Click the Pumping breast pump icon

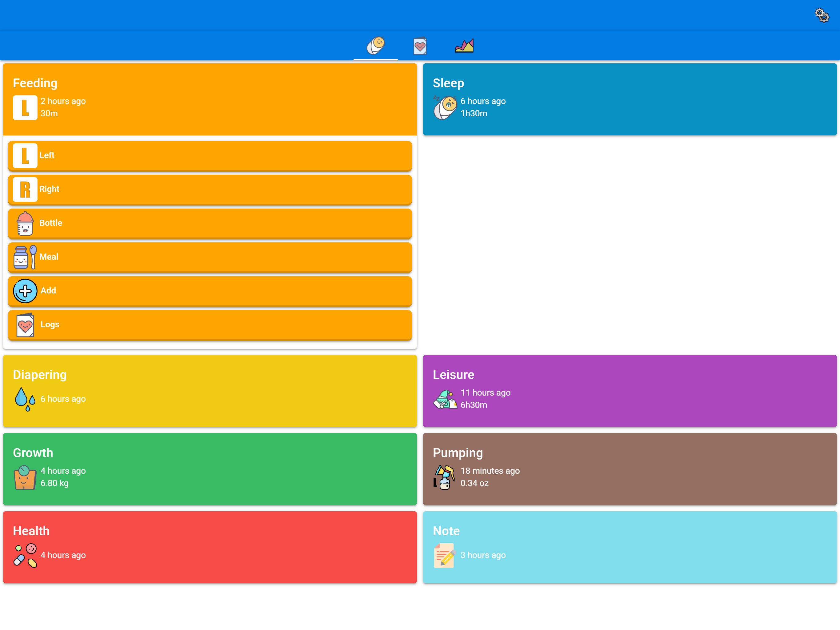click(x=445, y=477)
